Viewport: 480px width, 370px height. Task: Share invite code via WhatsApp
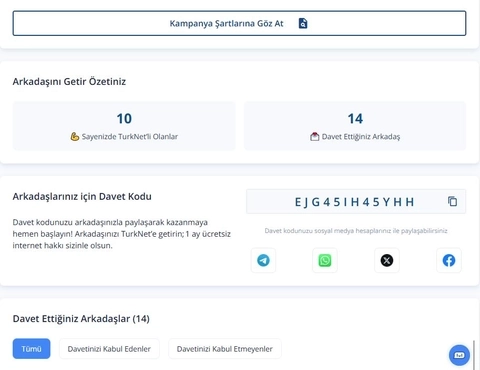coord(325,260)
